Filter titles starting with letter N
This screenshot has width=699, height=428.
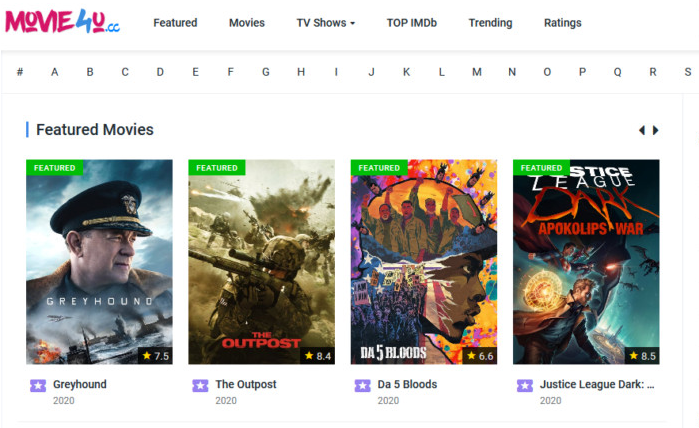(512, 72)
